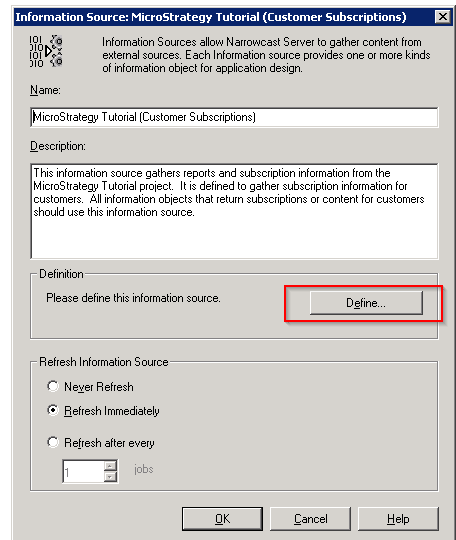
Task: Click the Information Sources intro paragraph
Action: coord(266,55)
